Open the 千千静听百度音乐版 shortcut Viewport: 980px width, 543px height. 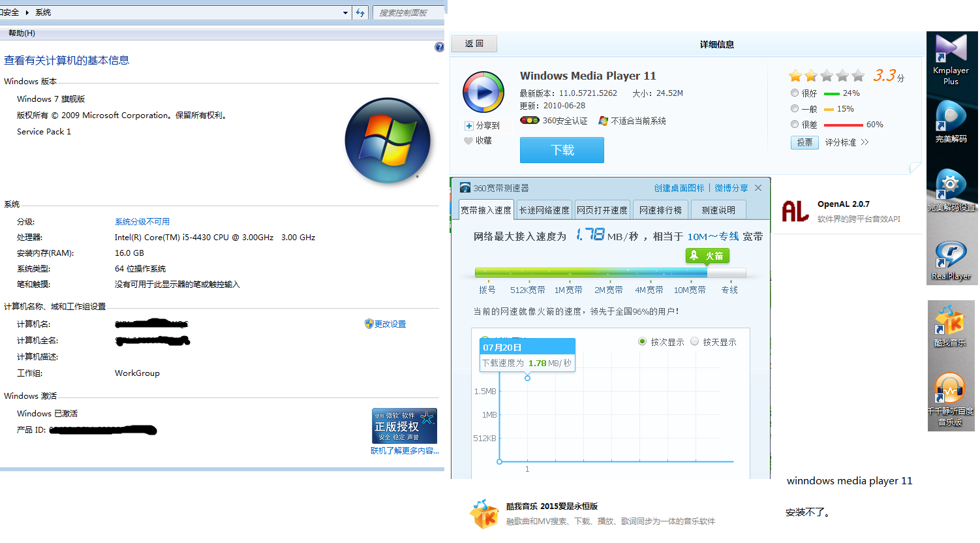point(950,399)
